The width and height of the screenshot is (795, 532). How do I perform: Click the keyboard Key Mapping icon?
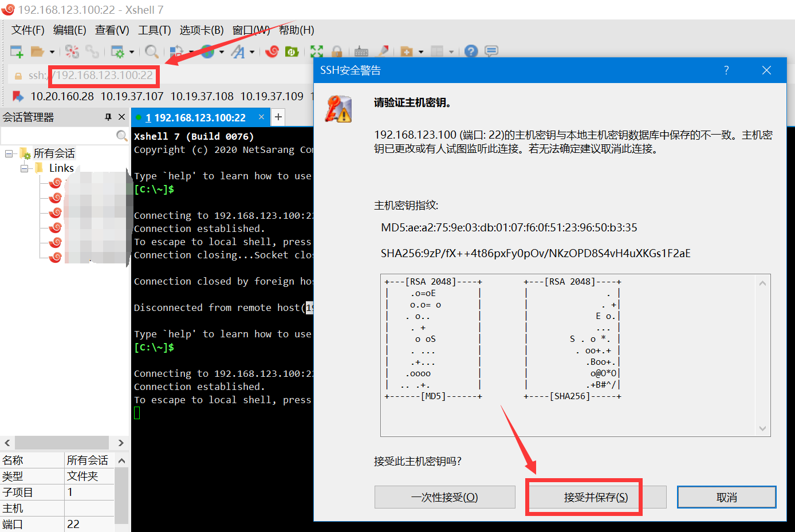tap(361, 52)
